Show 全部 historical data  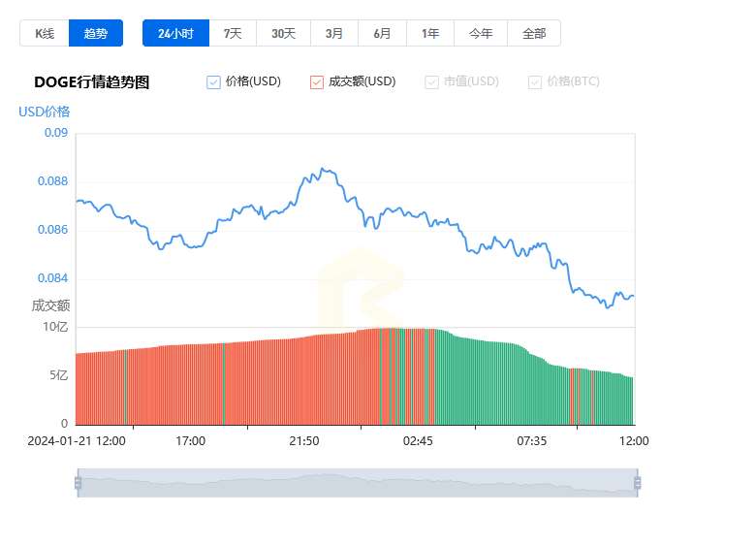click(x=534, y=33)
